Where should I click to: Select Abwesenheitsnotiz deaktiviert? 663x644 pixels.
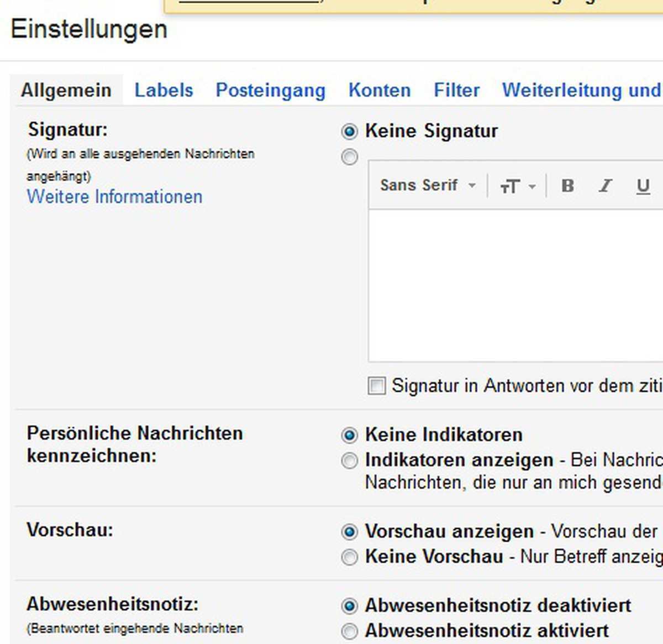pos(349,606)
